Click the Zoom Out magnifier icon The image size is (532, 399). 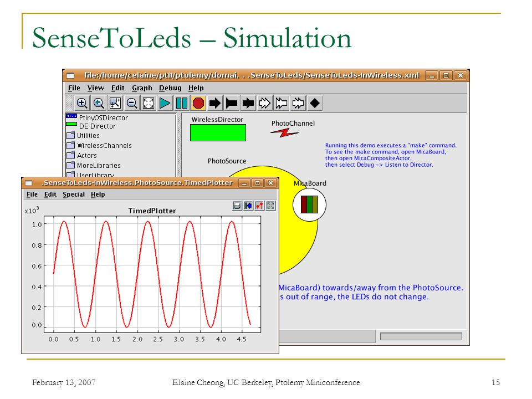(x=132, y=103)
